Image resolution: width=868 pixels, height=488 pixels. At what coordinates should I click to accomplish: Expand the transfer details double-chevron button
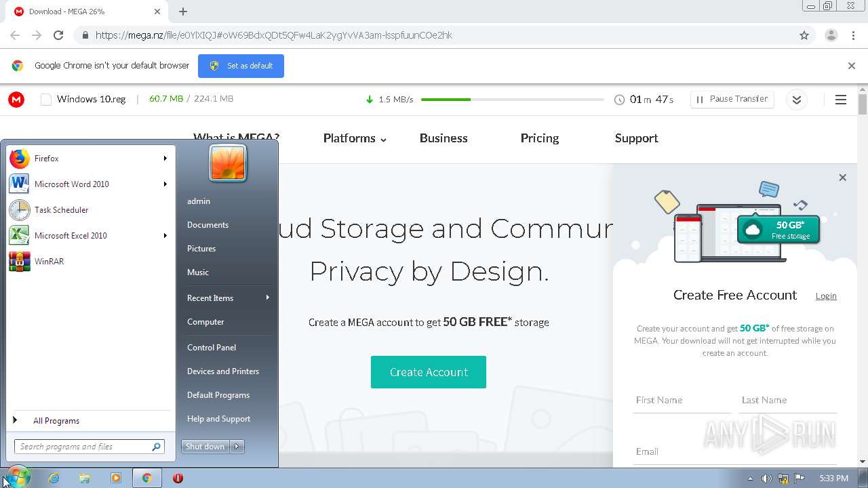pos(797,100)
